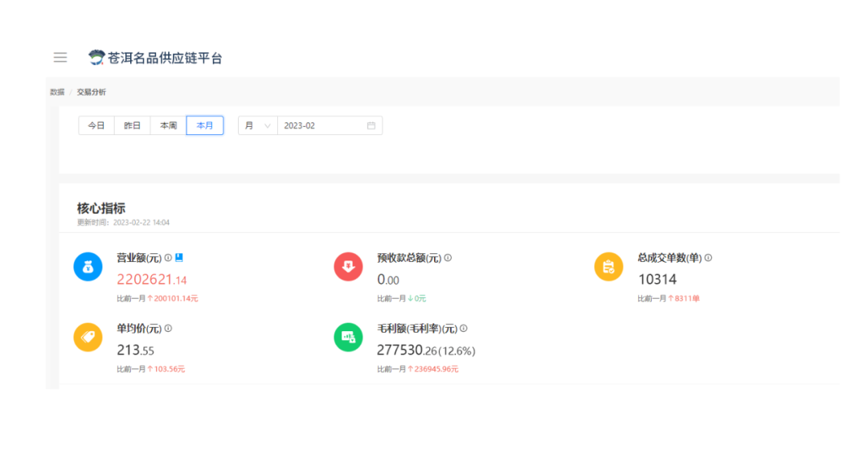Screen dimensions: 868x467
Task: Click the info tooltip beside 毛利额(毛利率)
Action: pyautogui.click(x=464, y=327)
